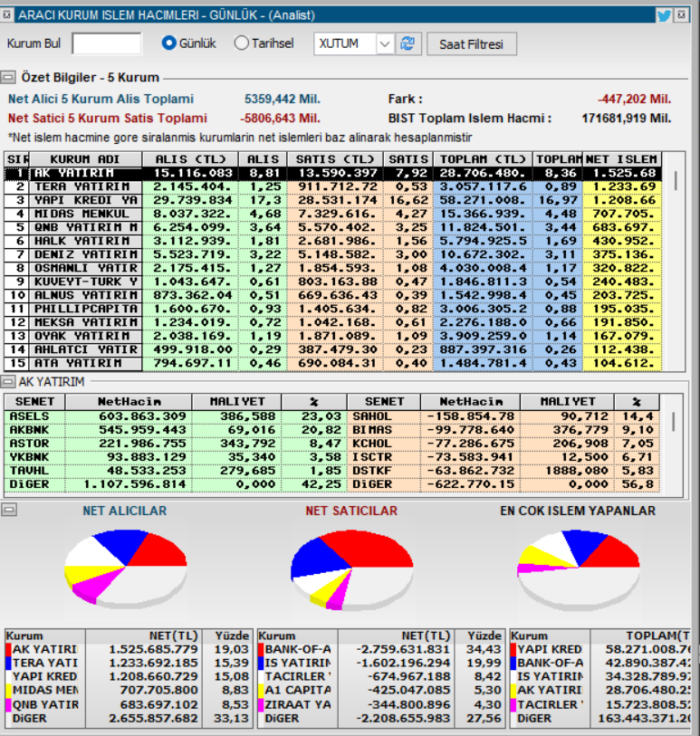Select the AHLATCI YATIR row
Viewport: 700px width, 736px height.
[333, 350]
